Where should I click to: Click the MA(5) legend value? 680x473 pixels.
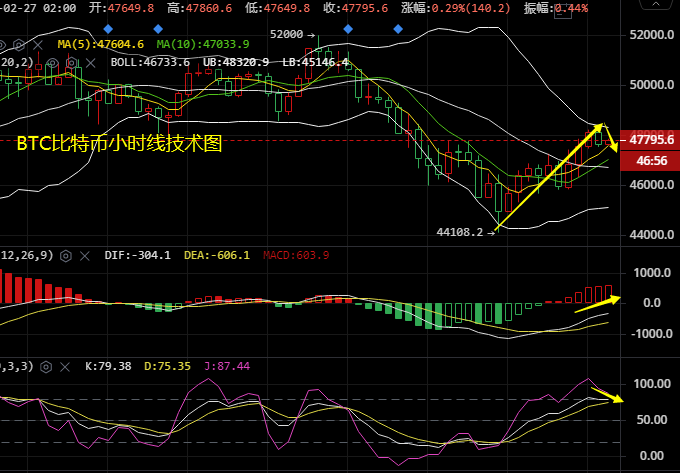tap(101, 45)
